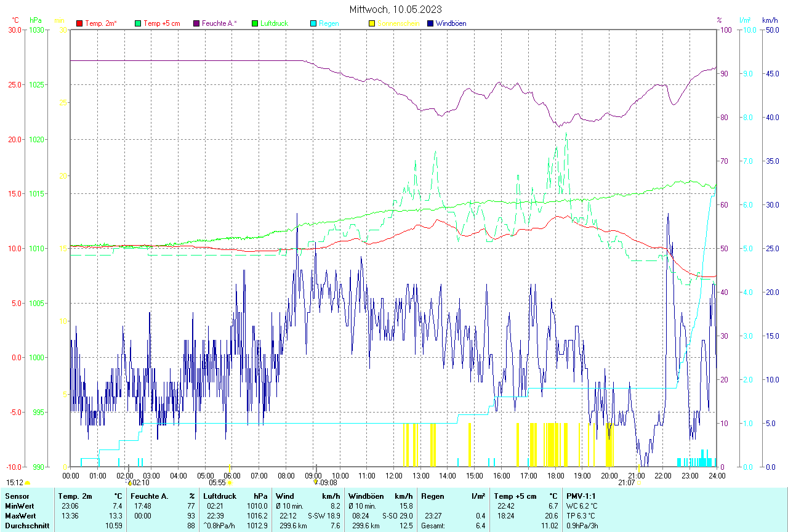Click the red Temp. 2m legend swatch
The image size is (788, 532).
coord(79,23)
